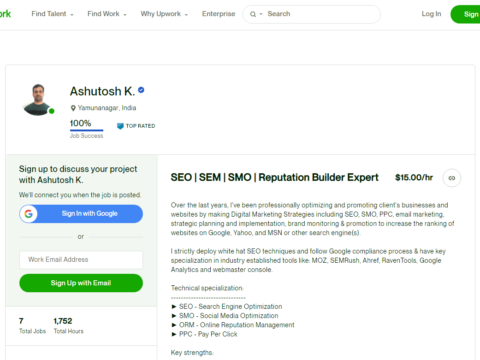Click the green Sign Up button
Screen dimensions: 480x360
click(465, 14)
